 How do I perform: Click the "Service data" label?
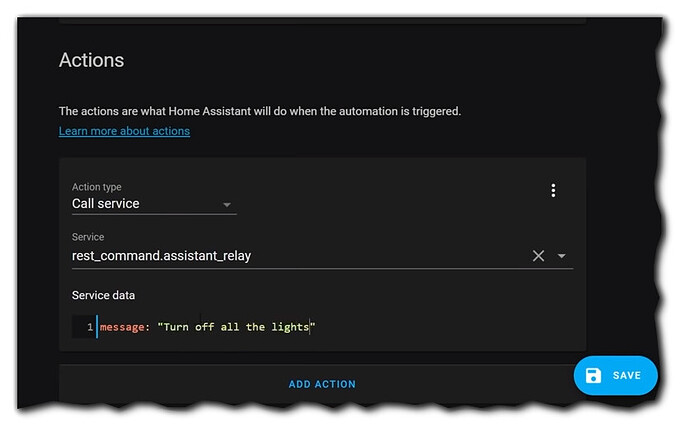pyautogui.click(x=103, y=296)
